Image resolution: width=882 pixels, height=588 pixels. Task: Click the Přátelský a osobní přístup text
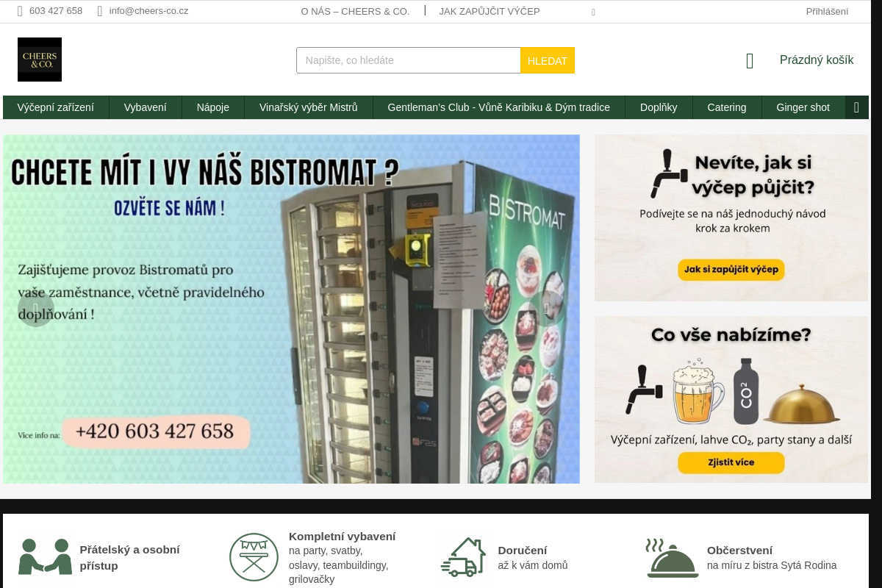(x=129, y=558)
